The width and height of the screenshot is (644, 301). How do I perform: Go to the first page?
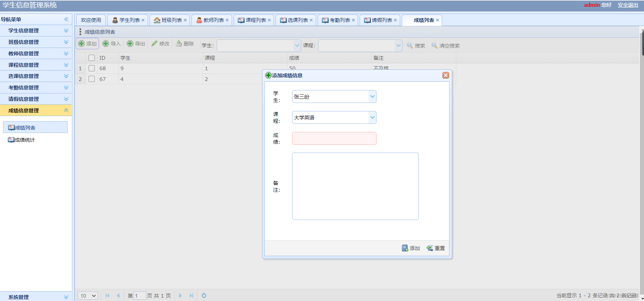[x=107, y=296]
